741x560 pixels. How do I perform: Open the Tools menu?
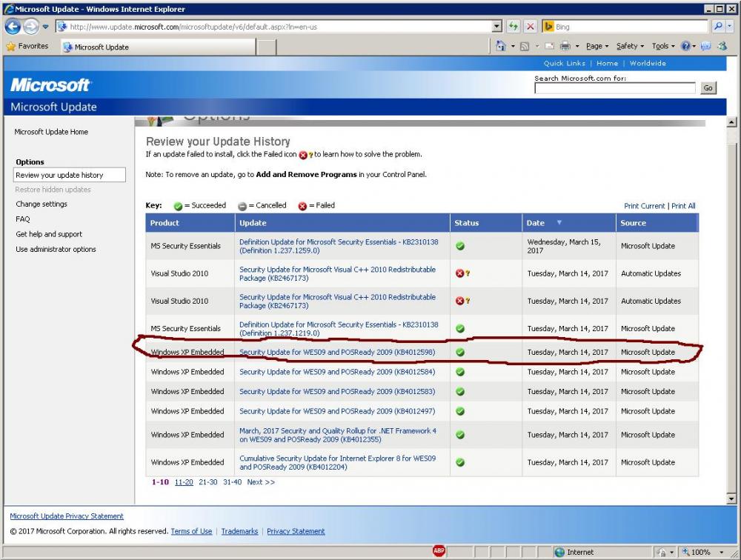(662, 47)
